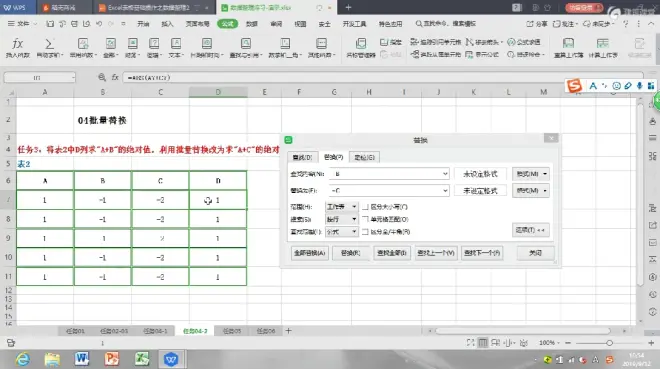Click the Sogou input S icon
Viewport: 660px width, 369px height.
pyautogui.click(x=574, y=86)
